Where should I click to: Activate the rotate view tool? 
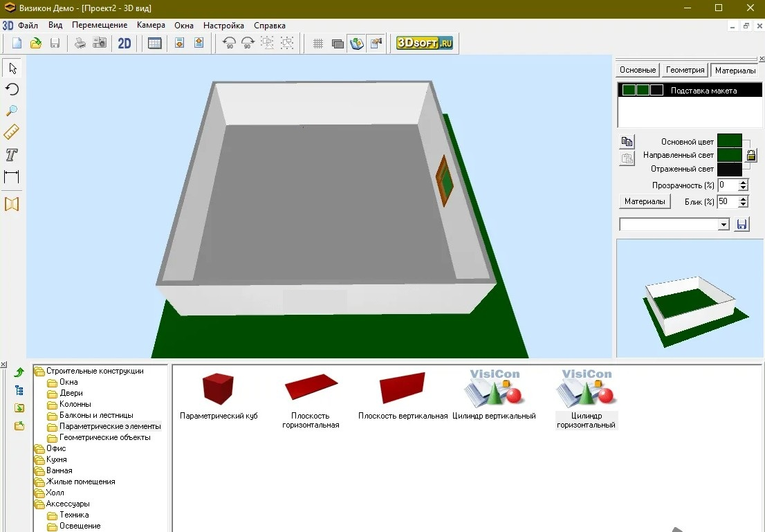pos(12,89)
